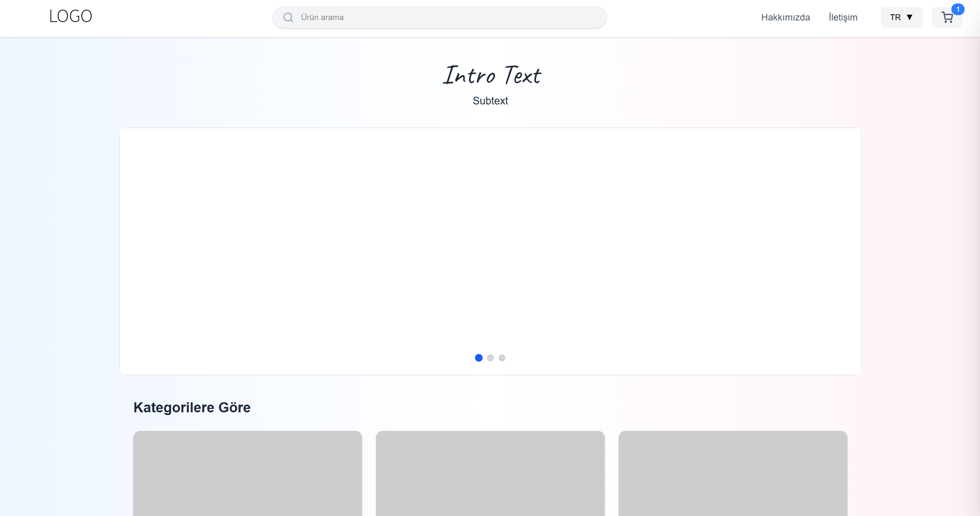This screenshot has width=980, height=516.
Task: Switch to the third carousel slide dot
Action: [x=502, y=358]
